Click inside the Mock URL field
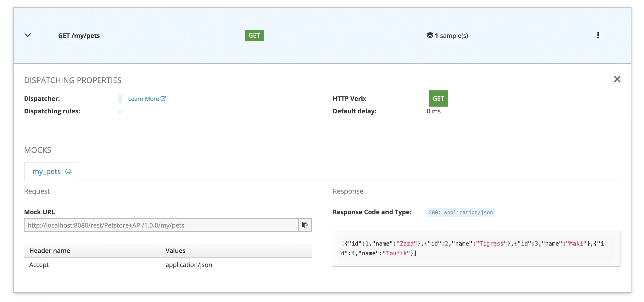Screen dimensions: 644x302 161,225
